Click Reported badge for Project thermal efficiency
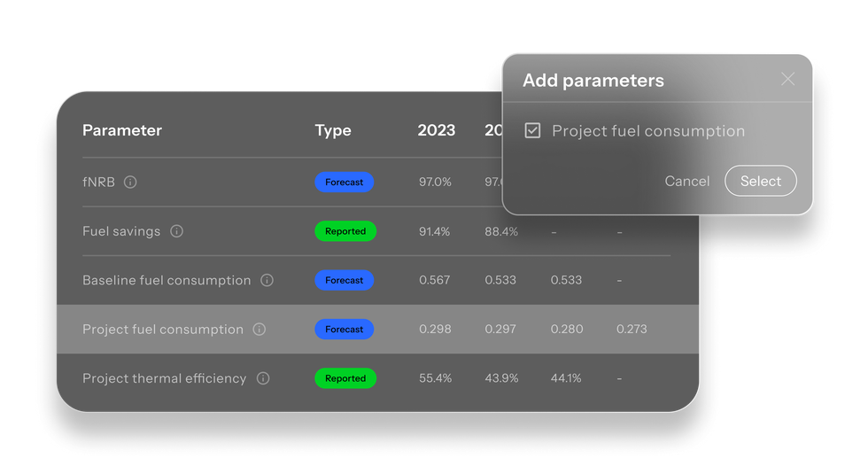Image resolution: width=868 pixels, height=466 pixels. (x=345, y=378)
